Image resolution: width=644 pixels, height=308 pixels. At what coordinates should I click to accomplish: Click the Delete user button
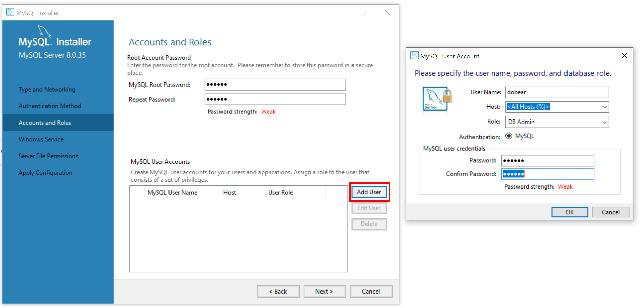coord(369,224)
